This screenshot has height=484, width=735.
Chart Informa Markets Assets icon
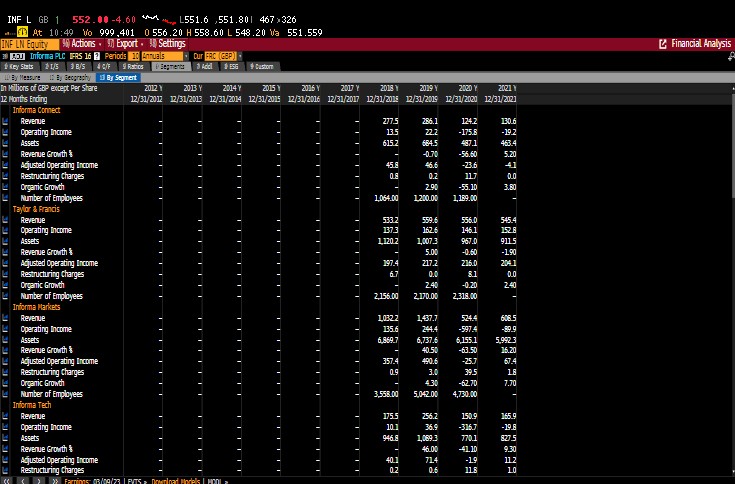(x=5, y=340)
